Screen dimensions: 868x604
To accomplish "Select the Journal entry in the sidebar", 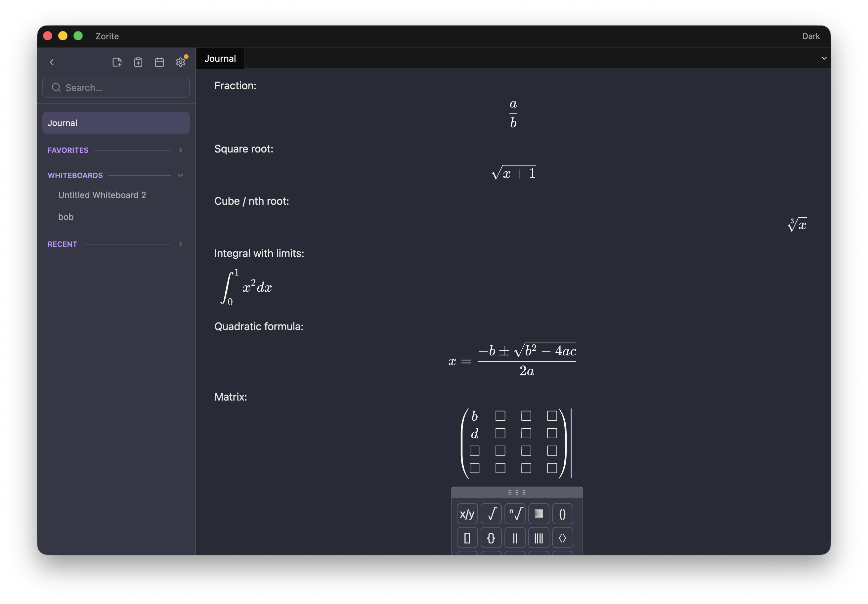I will (x=116, y=123).
